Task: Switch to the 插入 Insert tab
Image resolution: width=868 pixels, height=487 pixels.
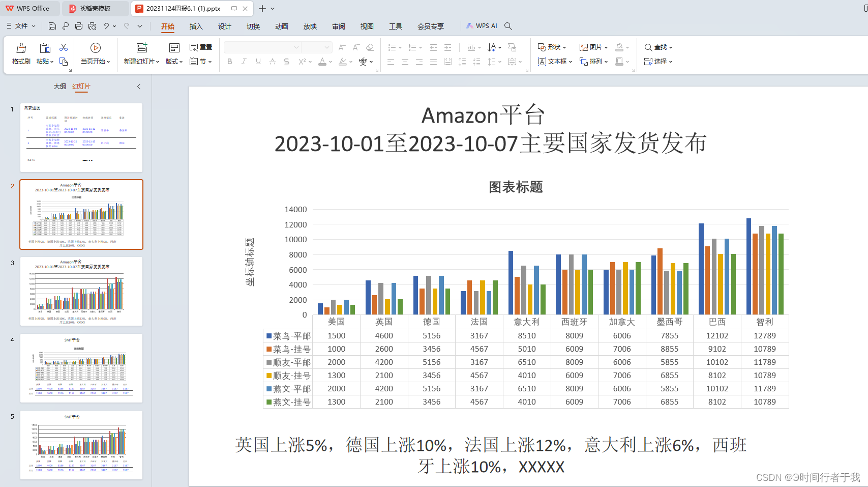Action: coord(196,26)
